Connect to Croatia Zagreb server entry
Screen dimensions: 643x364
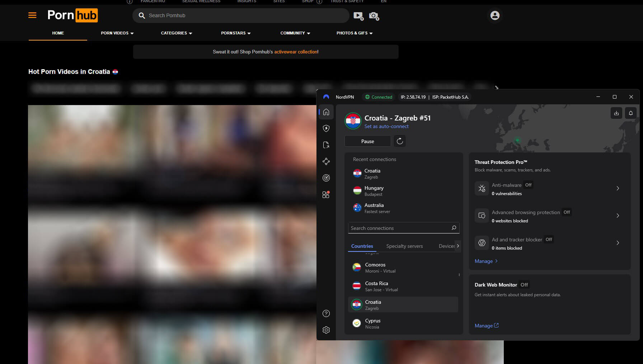(x=403, y=304)
